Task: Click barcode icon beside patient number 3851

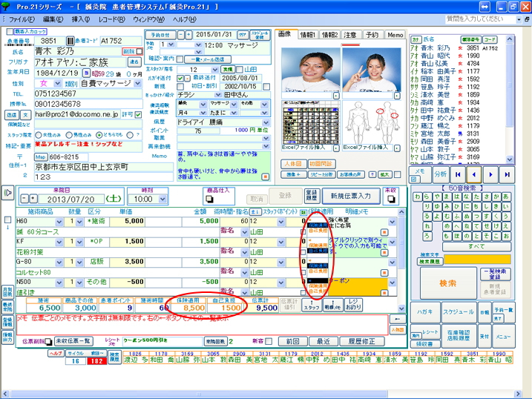Action: pos(70,41)
